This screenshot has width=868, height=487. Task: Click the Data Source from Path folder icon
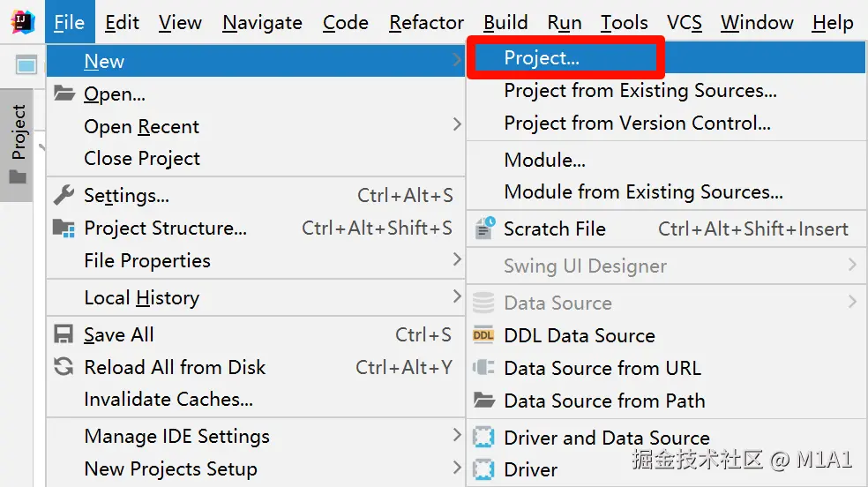coord(483,401)
